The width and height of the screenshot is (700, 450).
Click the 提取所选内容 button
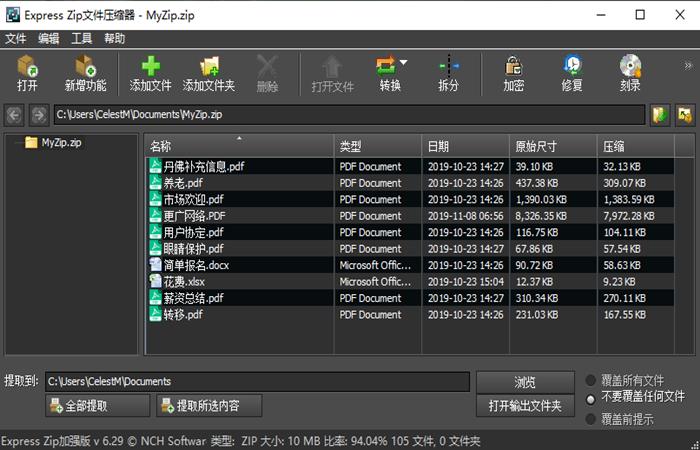click(x=209, y=406)
